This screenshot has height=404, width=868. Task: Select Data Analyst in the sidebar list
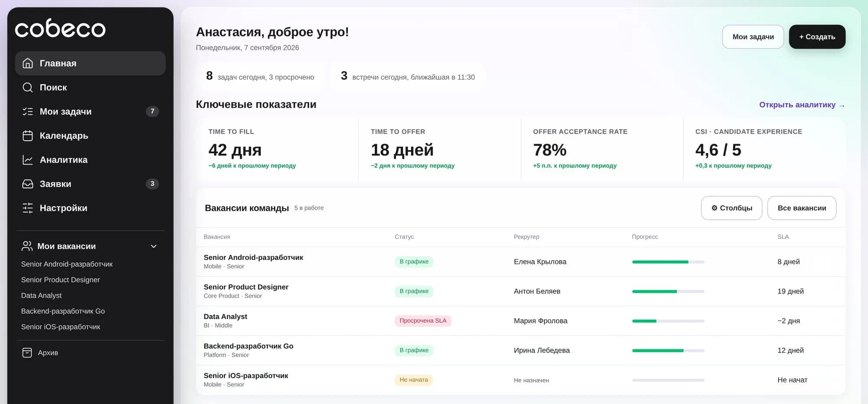[x=41, y=296]
